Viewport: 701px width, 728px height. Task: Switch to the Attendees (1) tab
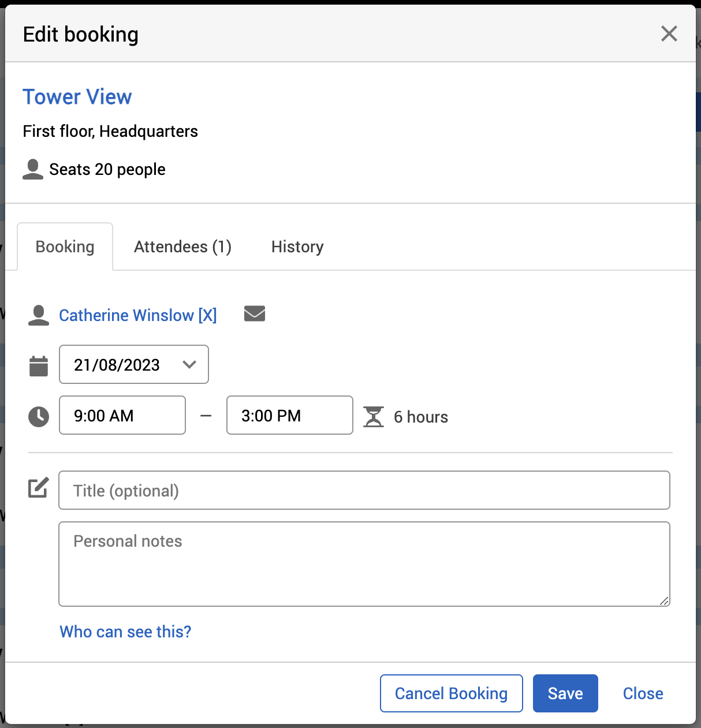pyautogui.click(x=182, y=247)
